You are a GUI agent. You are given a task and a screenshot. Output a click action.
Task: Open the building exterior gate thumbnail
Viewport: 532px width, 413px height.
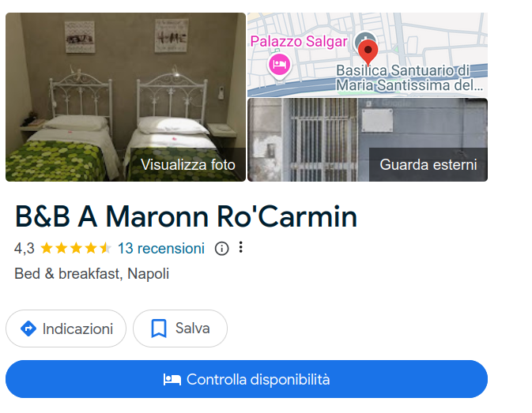click(368, 140)
